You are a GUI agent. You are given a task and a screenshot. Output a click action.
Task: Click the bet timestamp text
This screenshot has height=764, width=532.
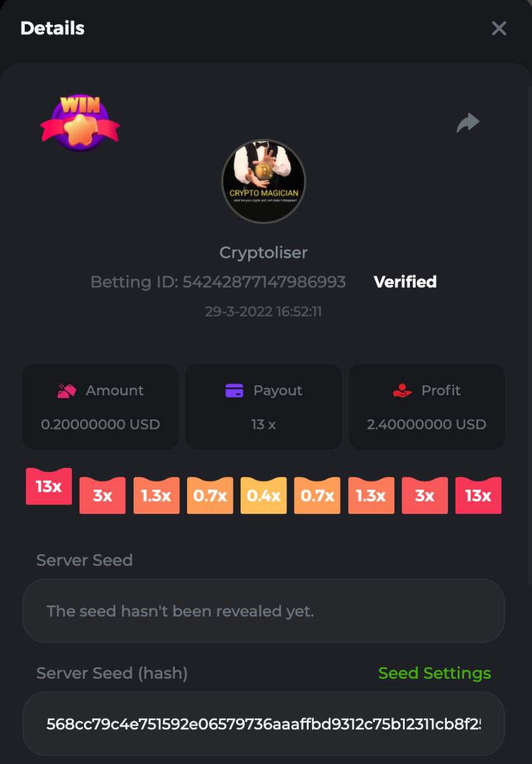pyautogui.click(x=263, y=312)
